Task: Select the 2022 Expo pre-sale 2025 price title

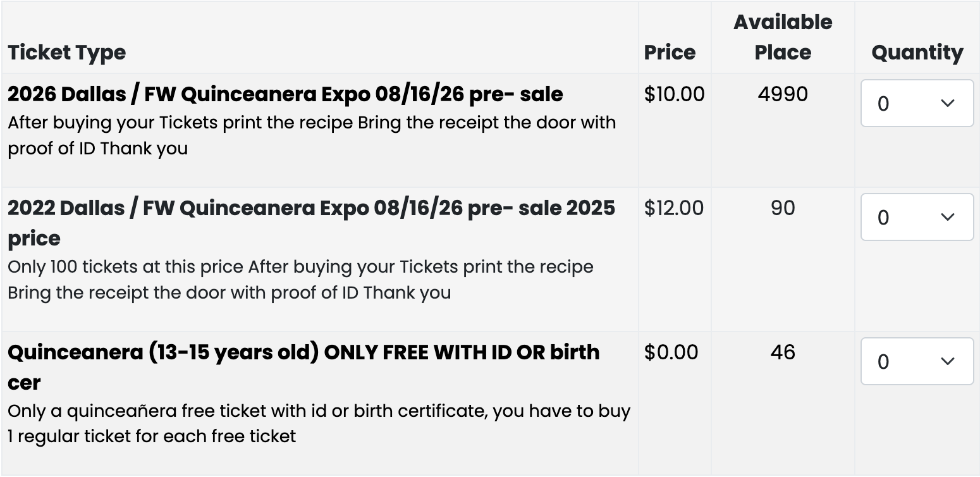Action: coord(310,221)
